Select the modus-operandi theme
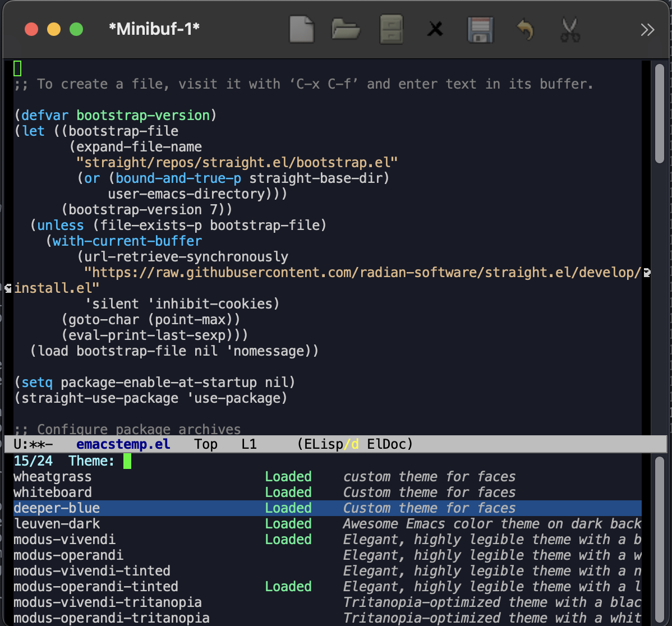Viewport: 672px width, 626px height. [x=68, y=555]
